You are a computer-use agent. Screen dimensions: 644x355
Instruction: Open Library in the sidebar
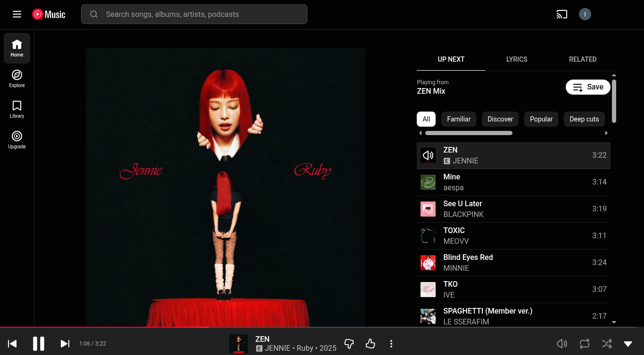[17, 109]
